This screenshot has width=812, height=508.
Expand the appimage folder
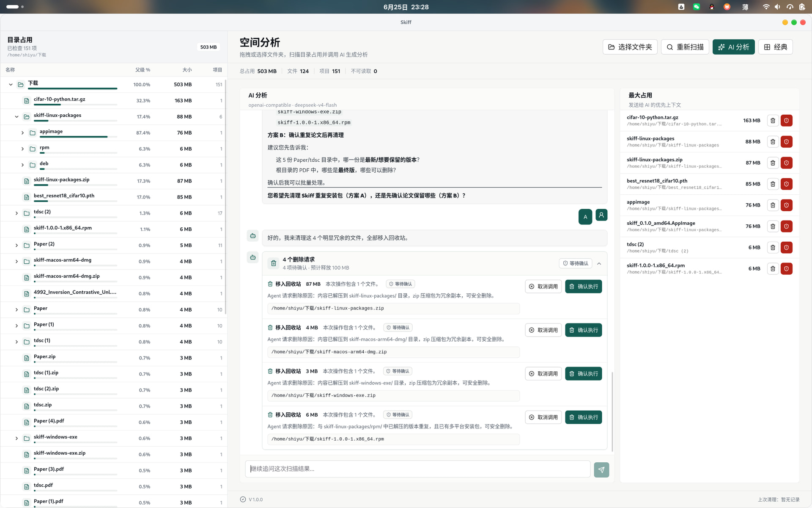(x=22, y=133)
